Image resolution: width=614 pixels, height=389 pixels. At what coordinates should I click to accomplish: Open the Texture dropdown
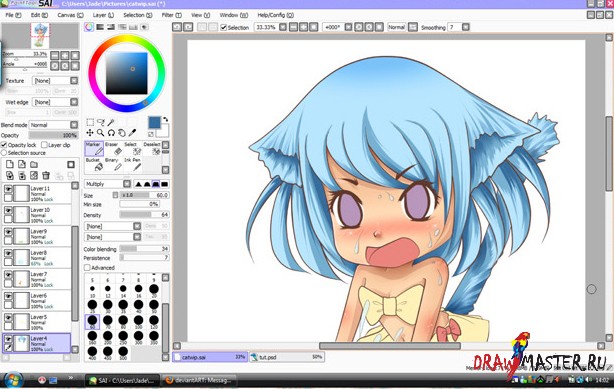tap(74, 81)
